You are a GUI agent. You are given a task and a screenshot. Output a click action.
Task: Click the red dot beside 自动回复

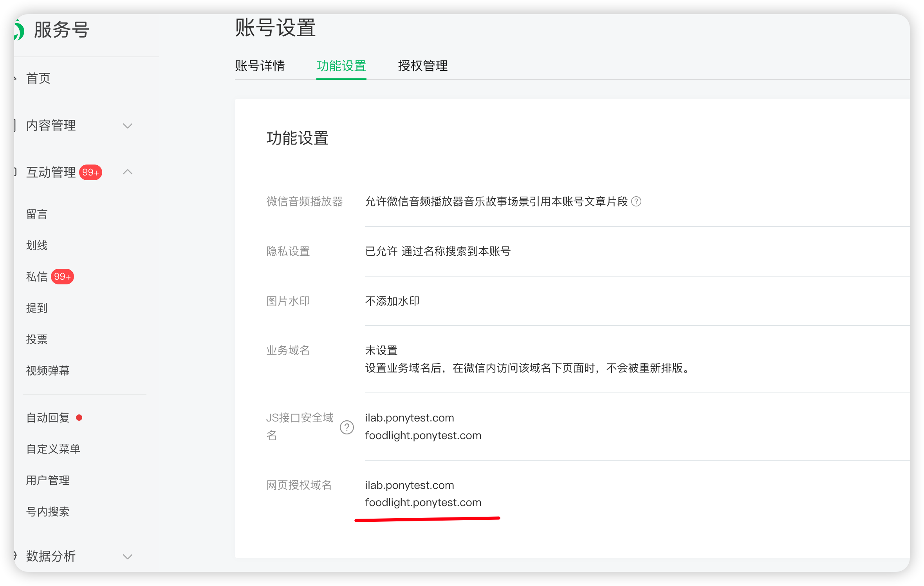(79, 418)
